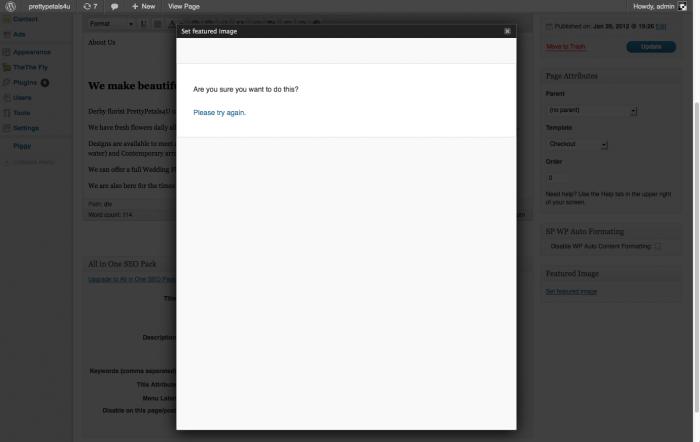Screen dimensions: 700x442
Task: Open the Howdy, admin account menu
Action: (654, 7)
